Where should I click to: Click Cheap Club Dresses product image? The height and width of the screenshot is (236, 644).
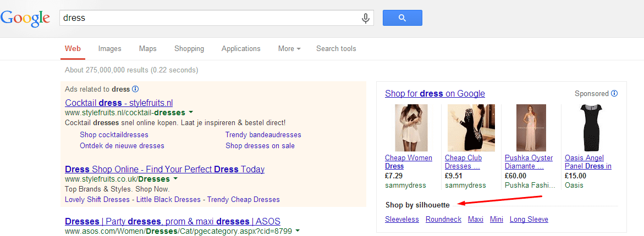(471, 128)
